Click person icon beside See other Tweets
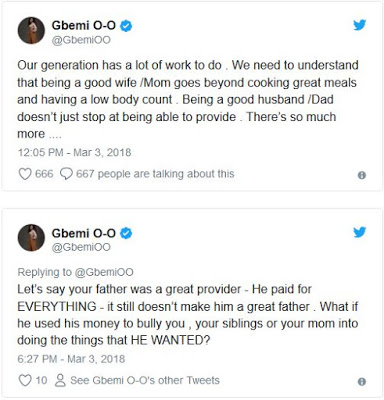Viewport: 384px width, 400px height. tap(60, 380)
